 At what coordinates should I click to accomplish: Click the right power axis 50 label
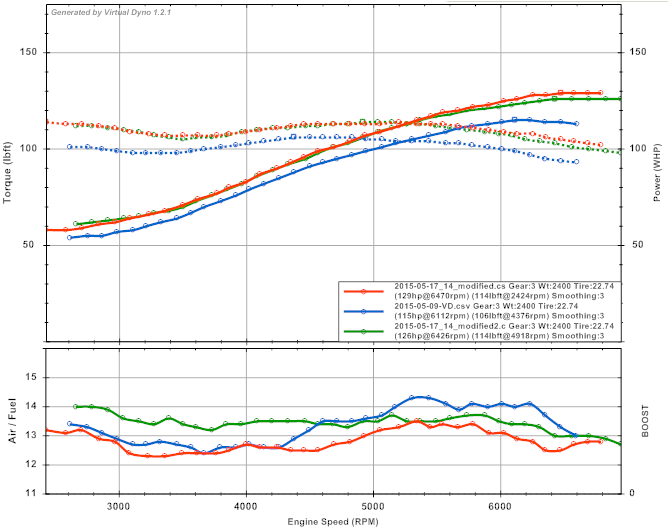click(x=638, y=245)
